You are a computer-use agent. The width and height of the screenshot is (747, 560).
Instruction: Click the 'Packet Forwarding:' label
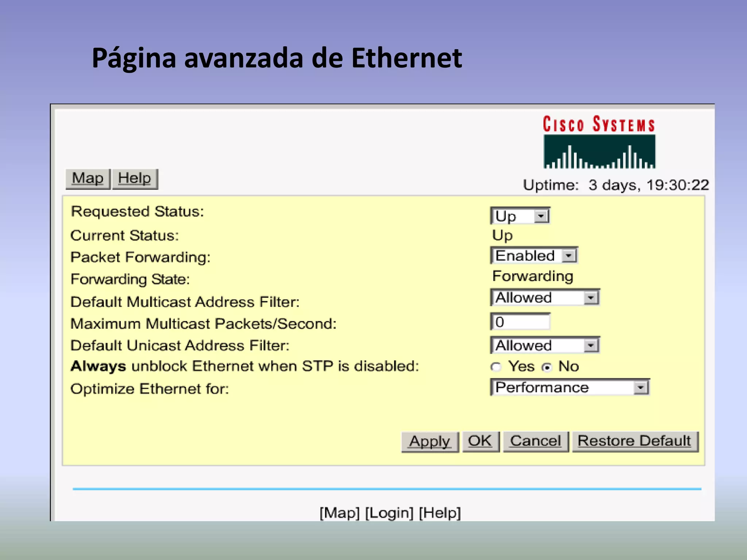(140, 257)
